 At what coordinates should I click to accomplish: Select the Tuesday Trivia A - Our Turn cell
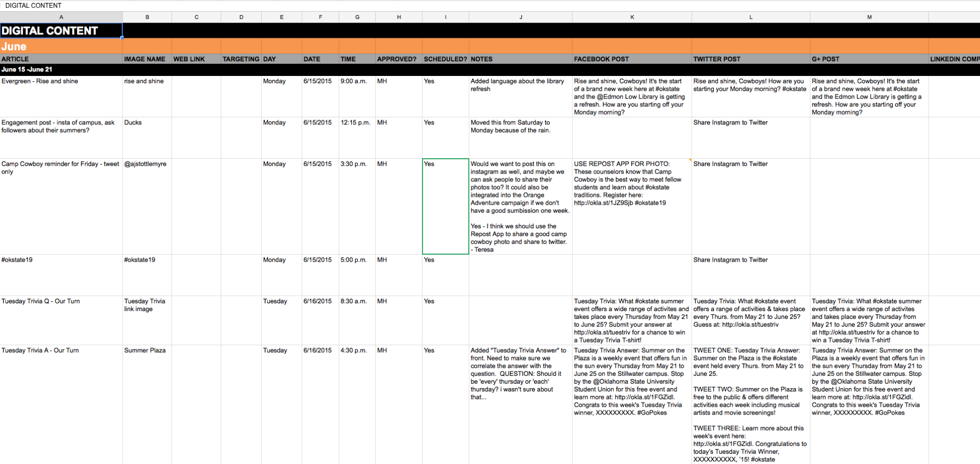(x=61, y=404)
